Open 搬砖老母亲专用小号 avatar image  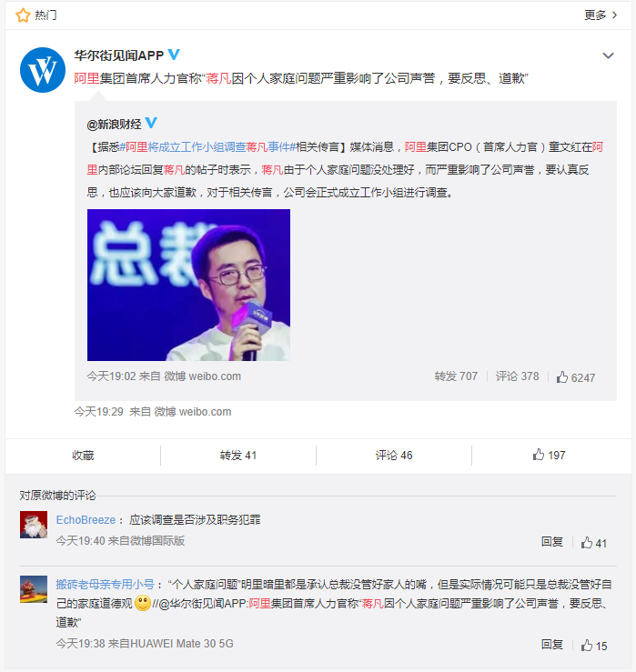pos(34,589)
